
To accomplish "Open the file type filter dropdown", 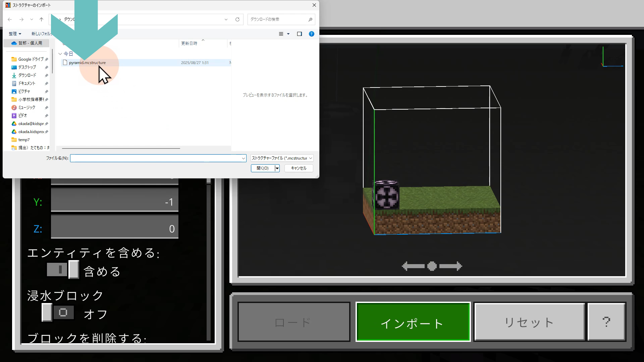I will coord(282,158).
